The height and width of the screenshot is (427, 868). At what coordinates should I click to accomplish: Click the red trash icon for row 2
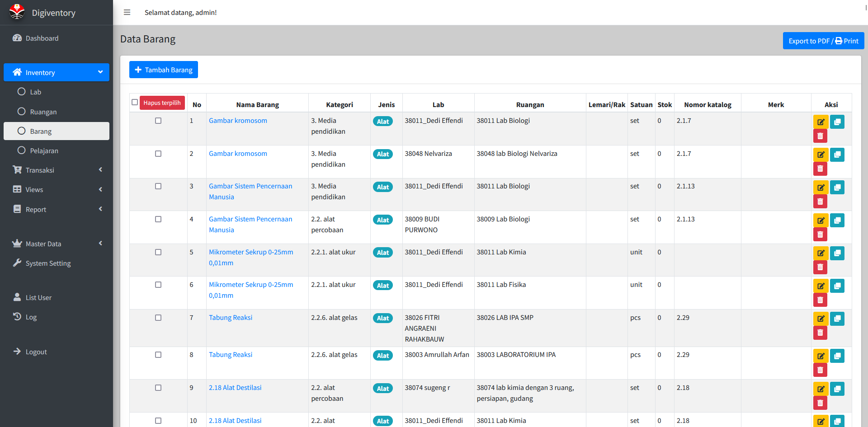820,169
